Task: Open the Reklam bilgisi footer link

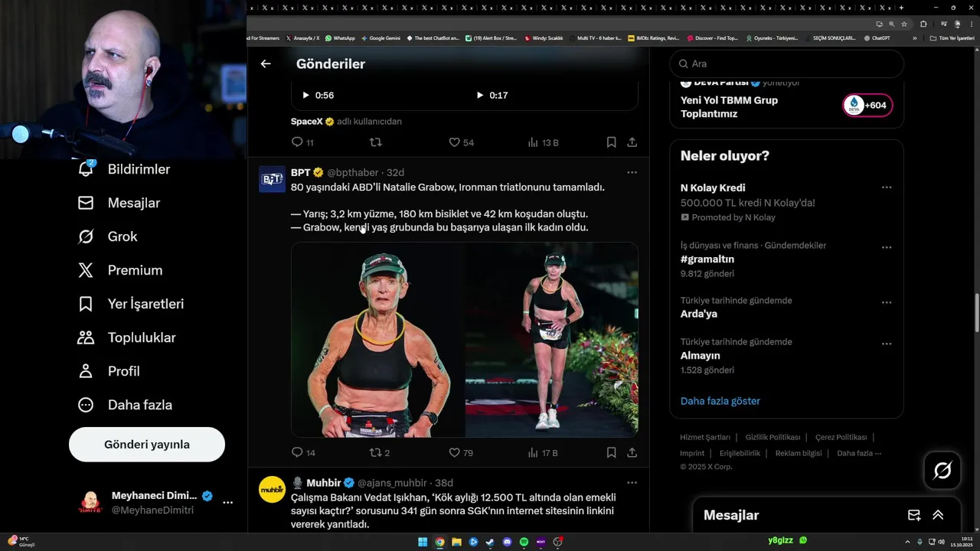Action: (799, 453)
